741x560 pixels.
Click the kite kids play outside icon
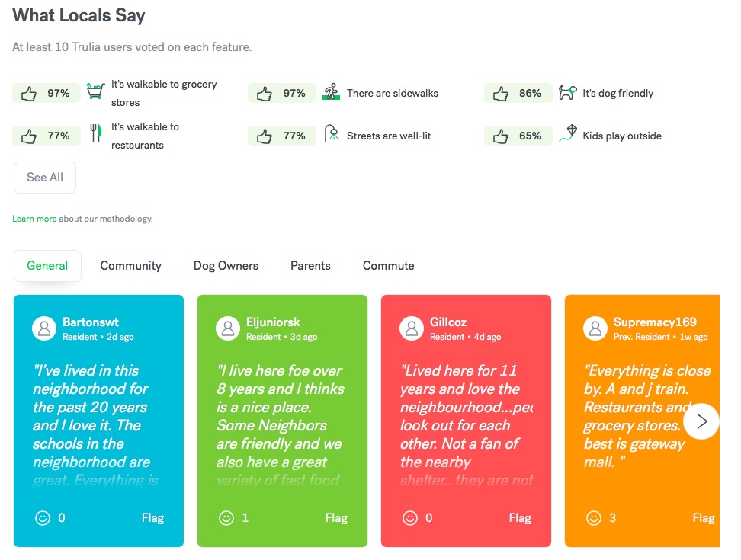(567, 135)
